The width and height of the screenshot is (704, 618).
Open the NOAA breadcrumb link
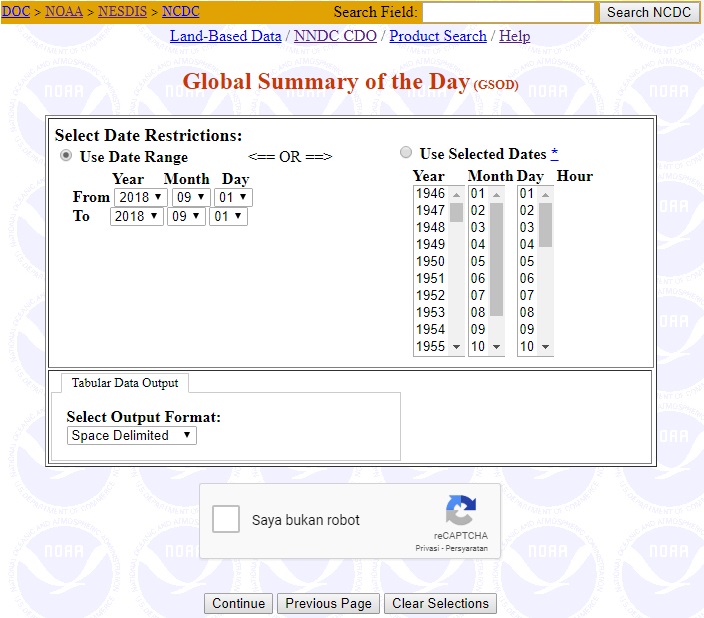(64, 11)
